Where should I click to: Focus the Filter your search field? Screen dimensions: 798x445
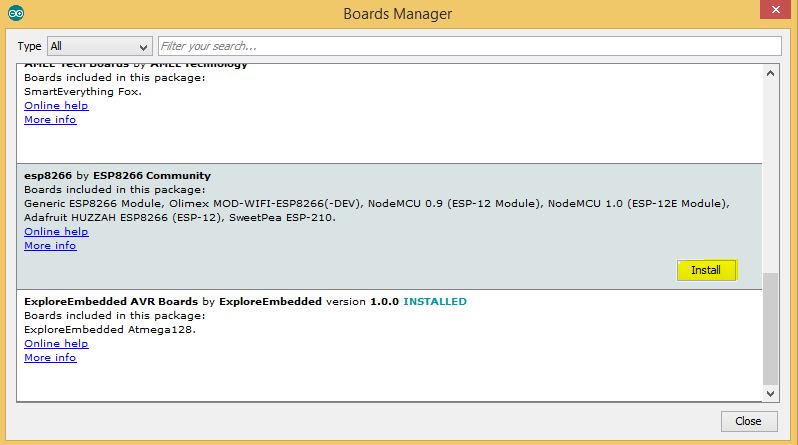point(470,46)
